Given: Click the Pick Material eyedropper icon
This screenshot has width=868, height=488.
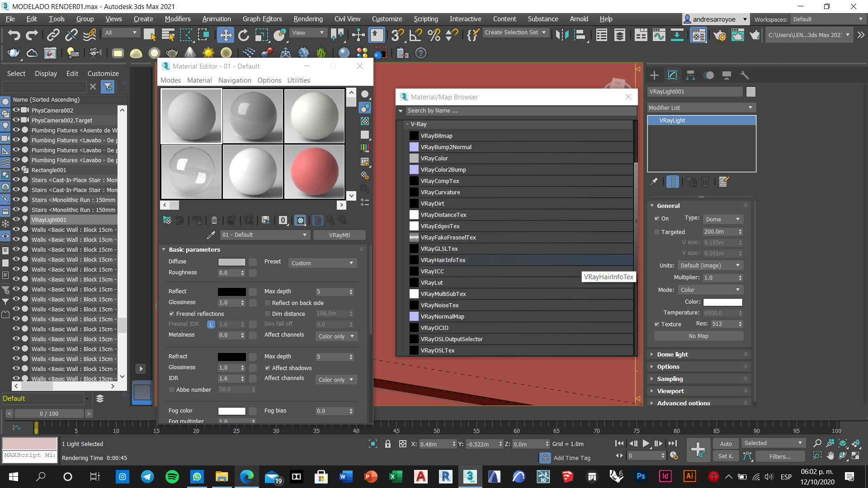Looking at the screenshot, I should (x=211, y=235).
